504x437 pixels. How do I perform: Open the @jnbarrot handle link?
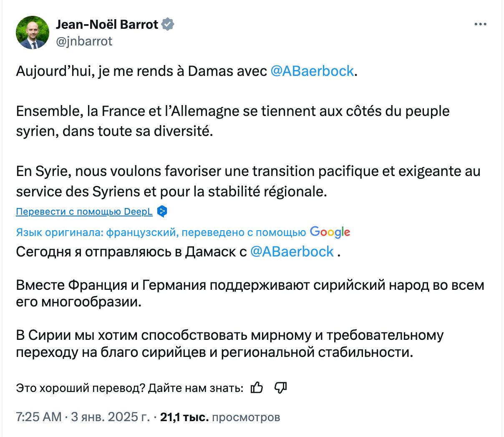click(x=84, y=41)
